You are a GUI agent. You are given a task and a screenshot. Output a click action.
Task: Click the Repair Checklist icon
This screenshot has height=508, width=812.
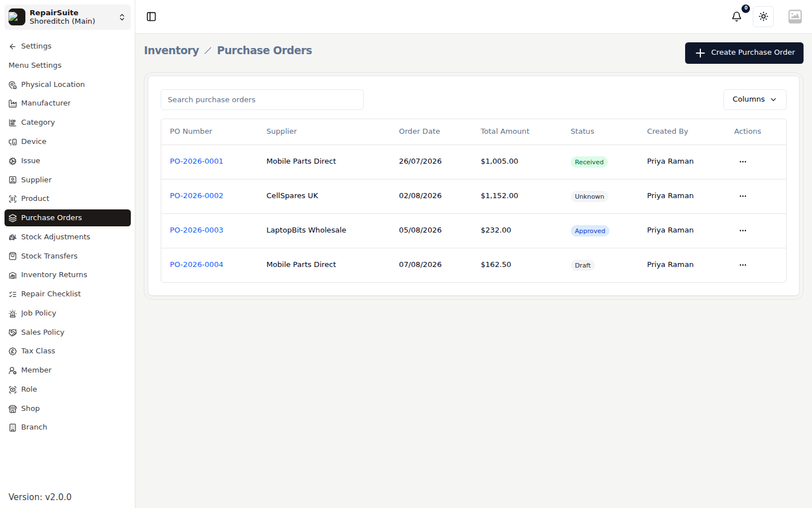coord(12,294)
